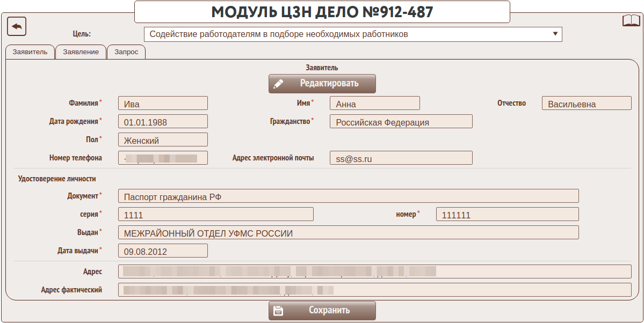Click the pencil icon on Редактировать
This screenshot has width=644, height=323.
[x=278, y=84]
